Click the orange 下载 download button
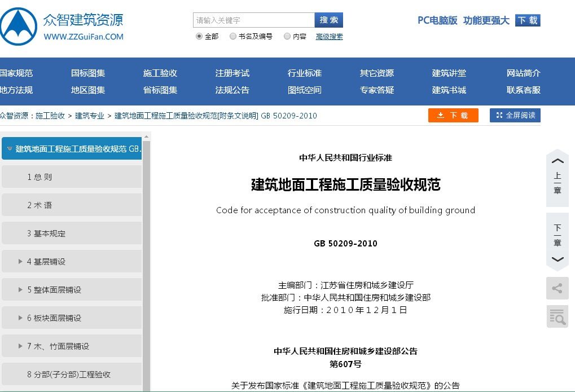575x392 pixels. coord(453,116)
